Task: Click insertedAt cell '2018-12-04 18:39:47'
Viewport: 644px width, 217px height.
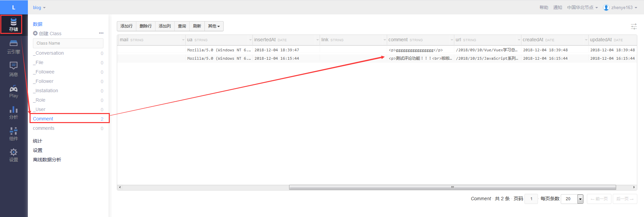Action: [x=286, y=50]
